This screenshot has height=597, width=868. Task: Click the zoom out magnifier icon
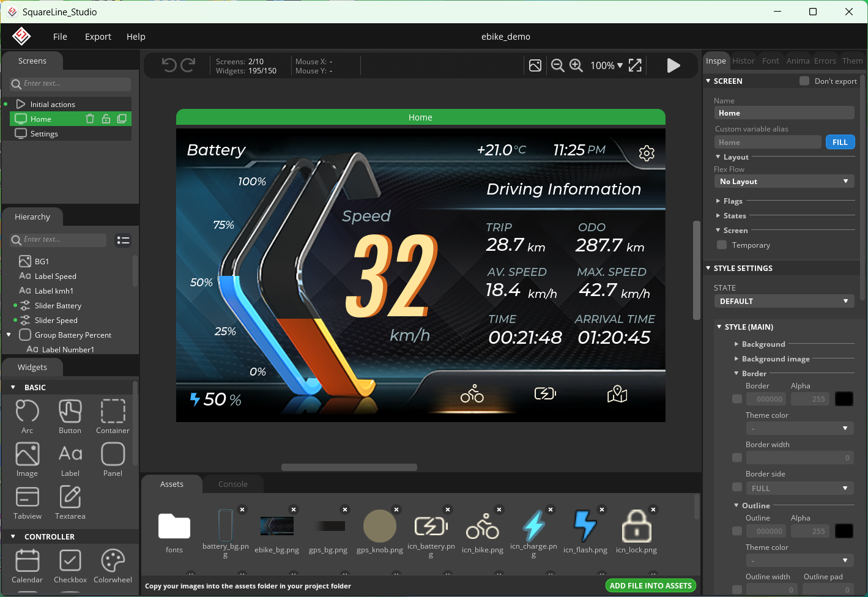[x=557, y=65]
